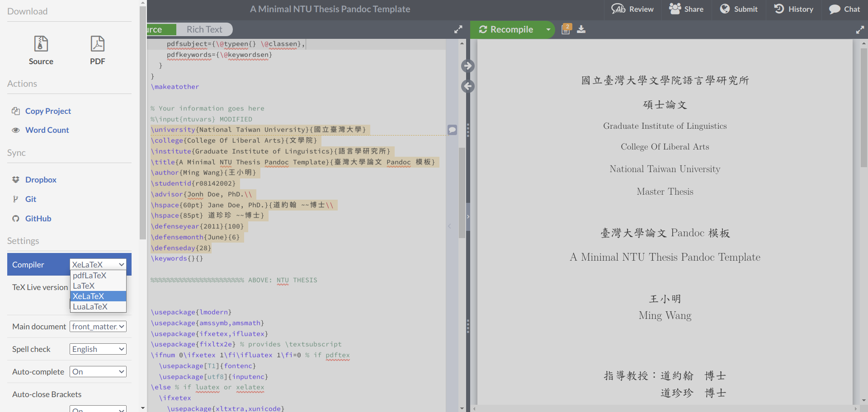The width and height of the screenshot is (868, 412).
Task: Click the \keywords{}{} line
Action: pos(177,258)
